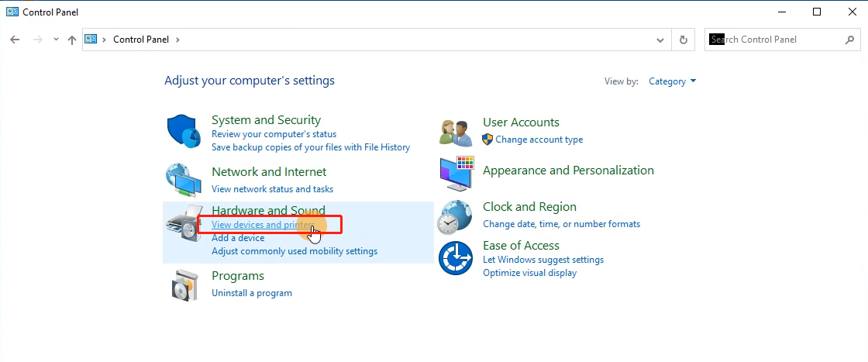Expand the chevron before Control Panel in the address bar
Viewport: 868px width, 362px height.
point(104,40)
